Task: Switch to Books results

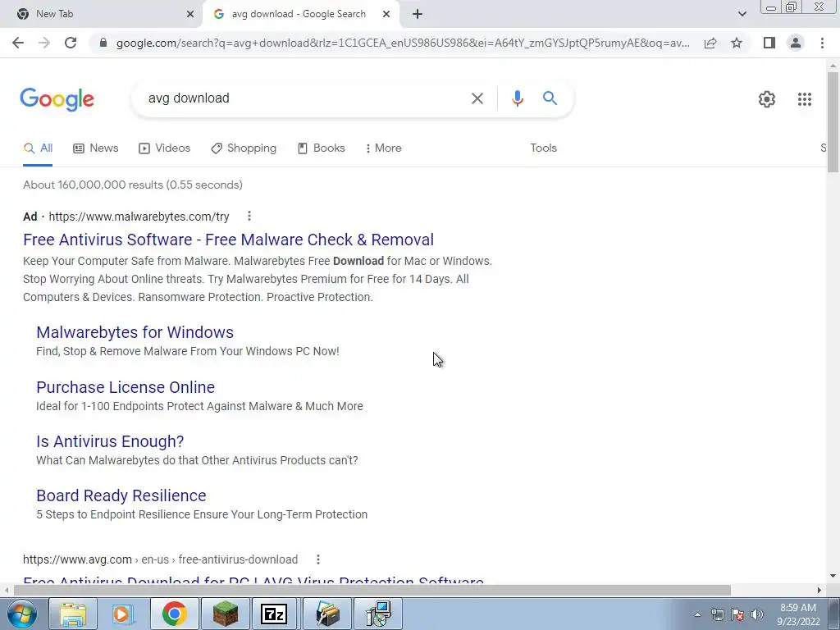Action: click(x=322, y=148)
